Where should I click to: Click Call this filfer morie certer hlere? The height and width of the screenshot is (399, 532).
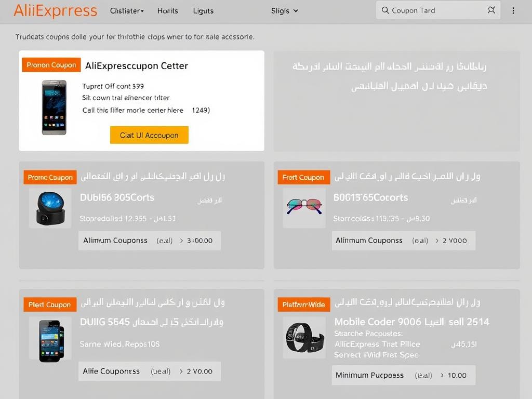click(132, 110)
